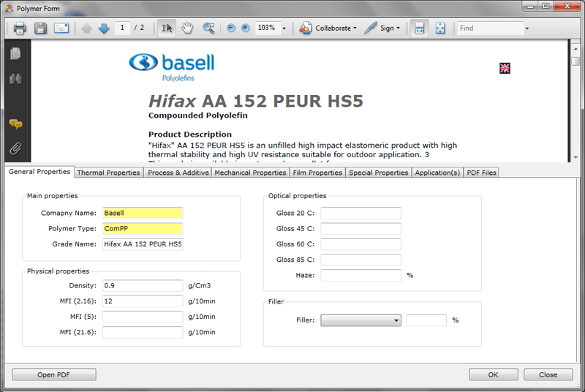
Task: Click the PDF vertical scrollbar thumb
Action: click(575, 62)
